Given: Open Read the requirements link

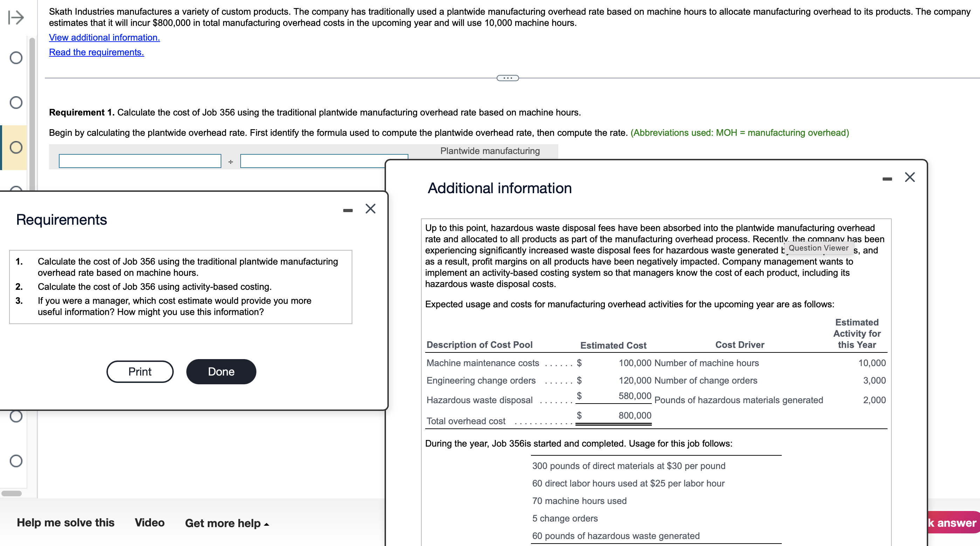Looking at the screenshot, I should tap(96, 52).
